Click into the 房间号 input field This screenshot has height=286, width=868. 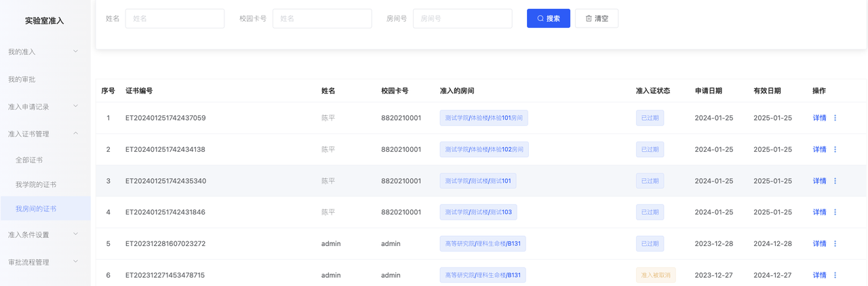pyautogui.click(x=462, y=18)
